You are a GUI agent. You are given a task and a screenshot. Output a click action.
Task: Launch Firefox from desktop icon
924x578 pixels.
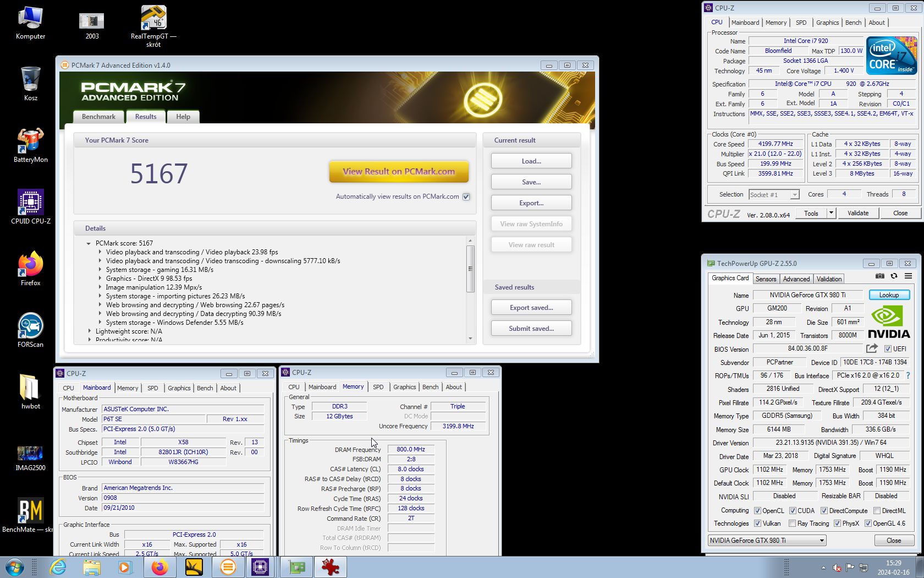[30, 269]
